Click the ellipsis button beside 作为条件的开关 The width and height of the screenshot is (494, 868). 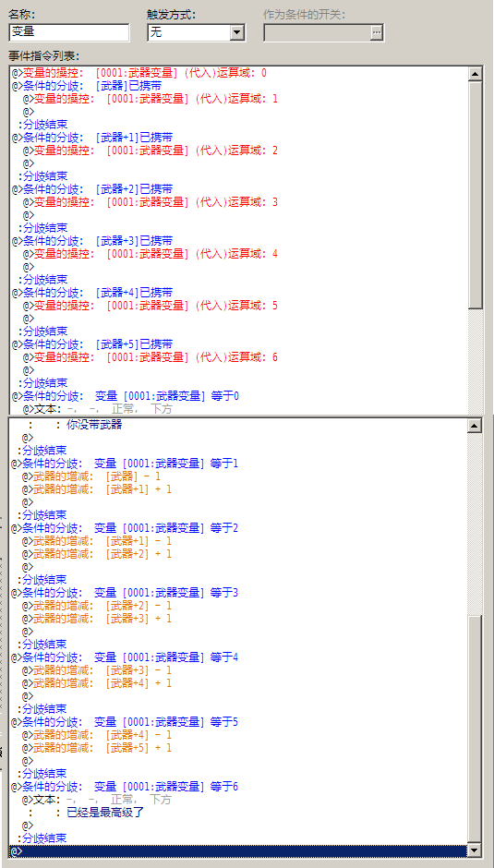[377, 32]
